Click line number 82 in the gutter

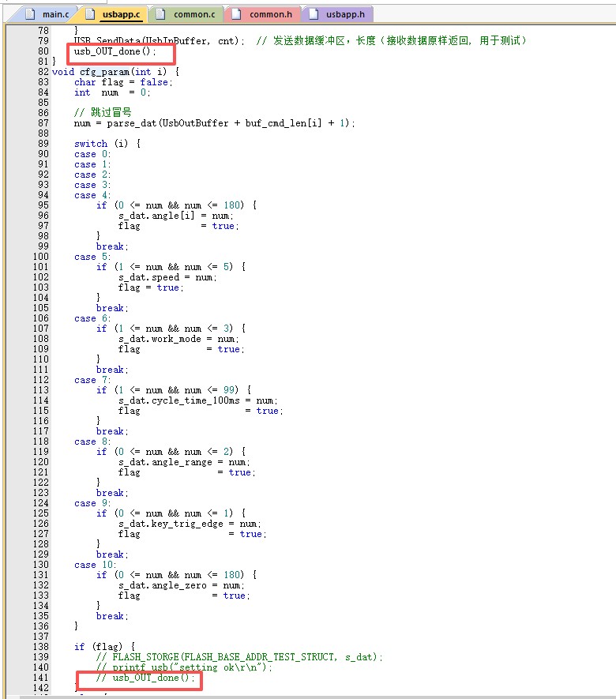tap(43, 72)
